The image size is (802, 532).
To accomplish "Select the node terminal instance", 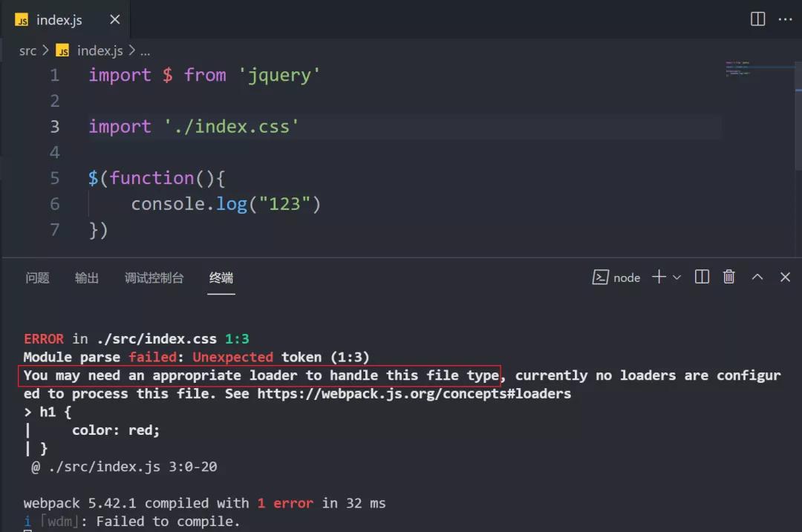I will pos(617,278).
